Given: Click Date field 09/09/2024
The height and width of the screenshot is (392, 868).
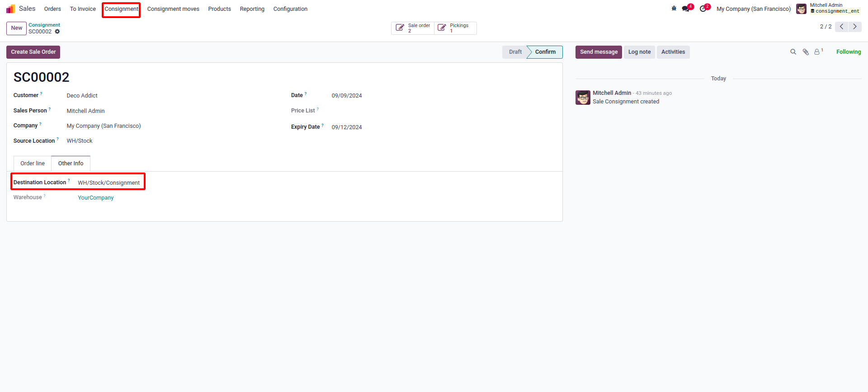Looking at the screenshot, I should click(347, 96).
